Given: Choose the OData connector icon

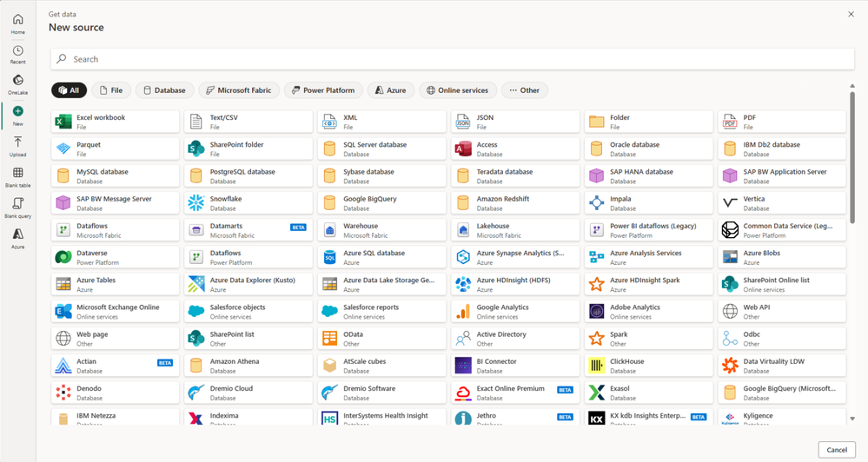Looking at the screenshot, I should 330,339.
